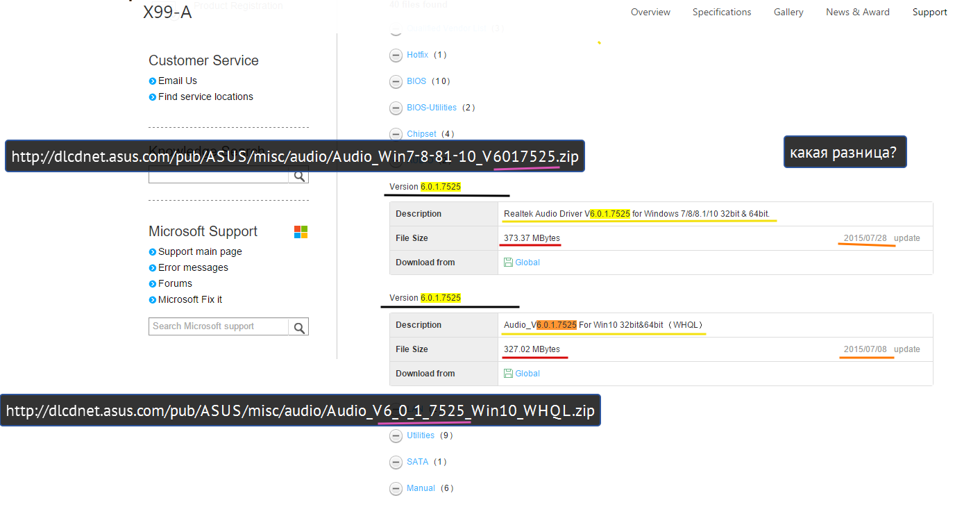Image resolution: width=980 pixels, height=532 pixels.
Task: Select the '327.02 MBytes' file size text
Action: 532,349
